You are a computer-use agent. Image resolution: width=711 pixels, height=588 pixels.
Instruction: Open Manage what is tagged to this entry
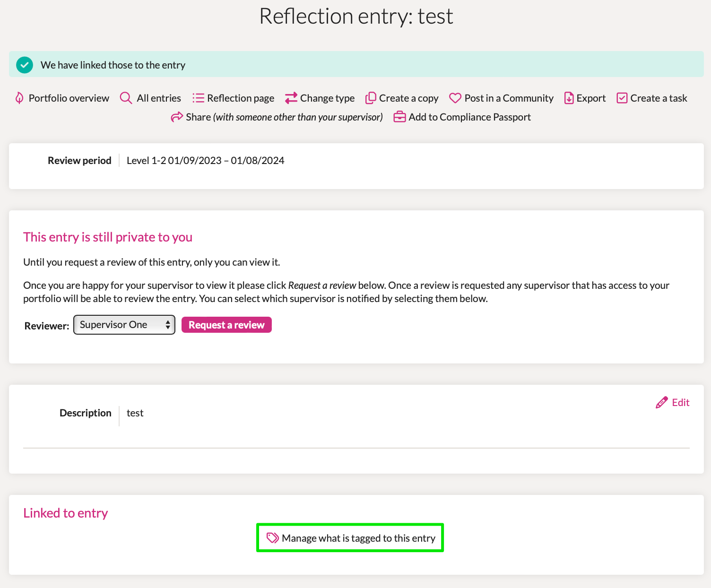point(358,538)
